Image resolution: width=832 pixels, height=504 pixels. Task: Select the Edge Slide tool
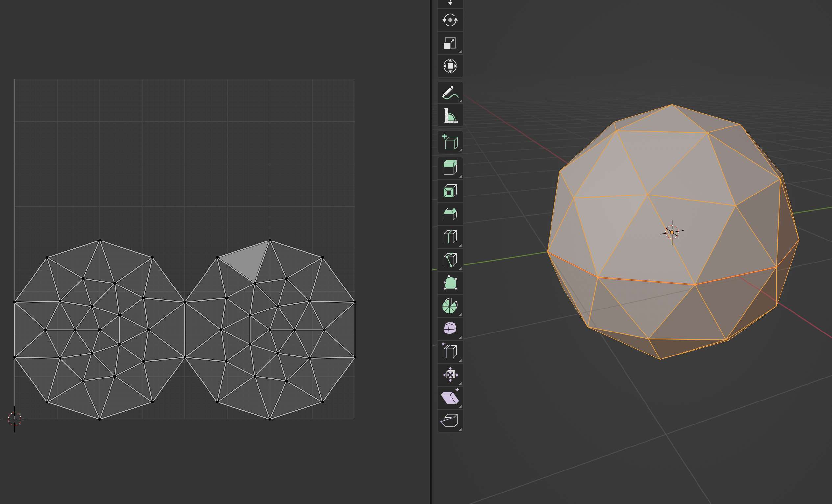pos(450,352)
